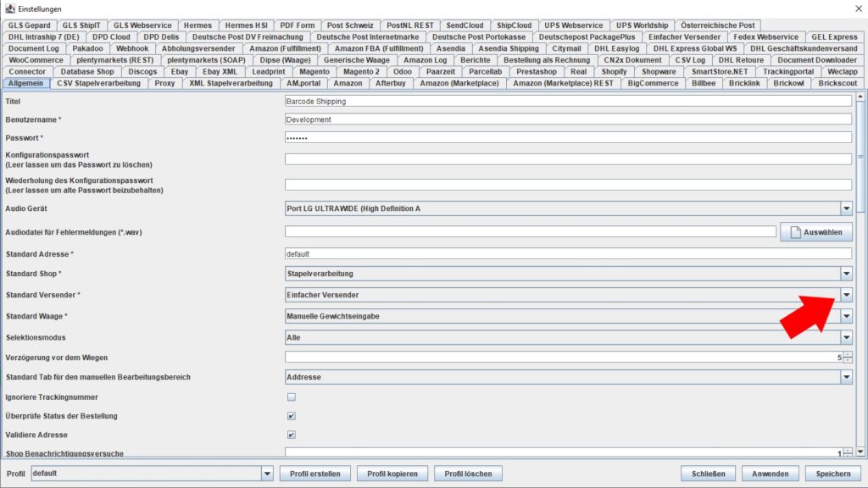Switch to UPS Webservice tab
Viewport: 868px width, 488px height.
574,25
